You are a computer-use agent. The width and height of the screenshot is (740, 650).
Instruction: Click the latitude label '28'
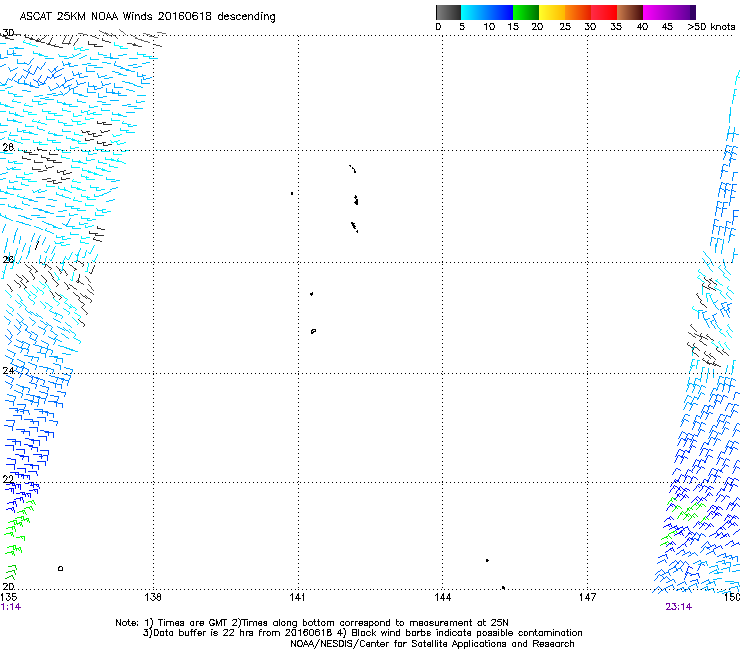click(x=8, y=147)
